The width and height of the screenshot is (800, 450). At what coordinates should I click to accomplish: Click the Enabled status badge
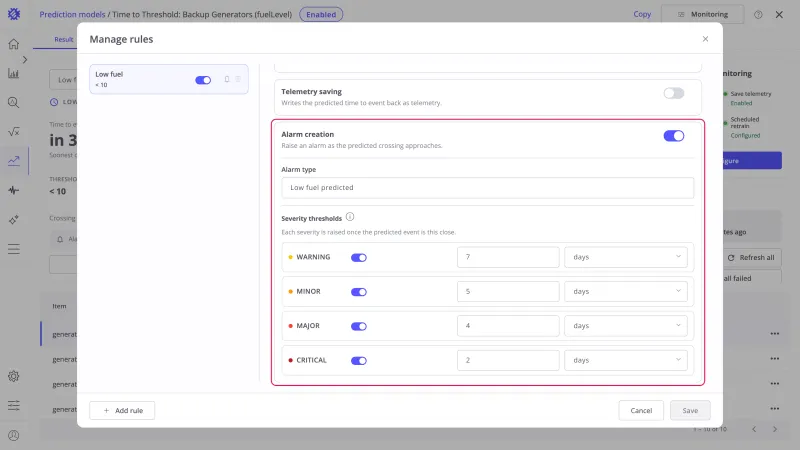pos(321,14)
